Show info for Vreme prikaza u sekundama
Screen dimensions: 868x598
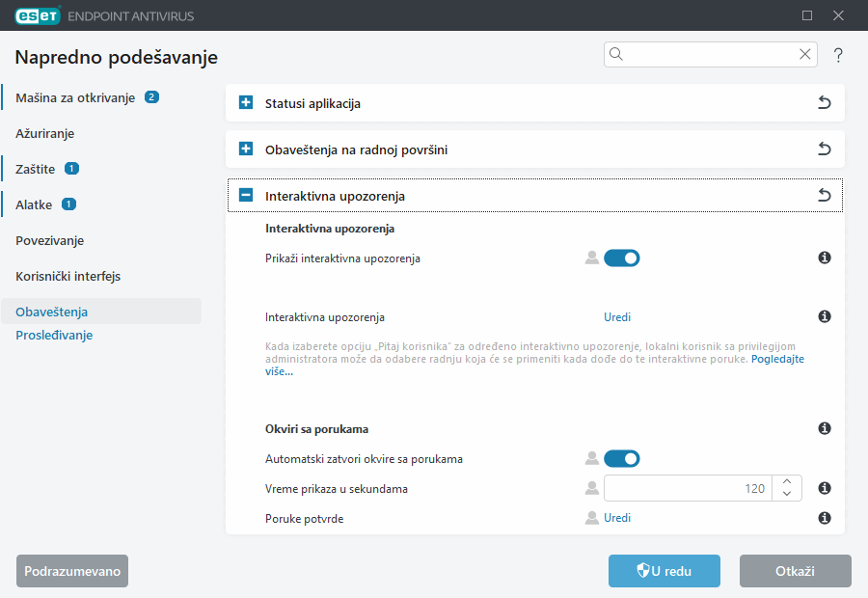tap(825, 488)
